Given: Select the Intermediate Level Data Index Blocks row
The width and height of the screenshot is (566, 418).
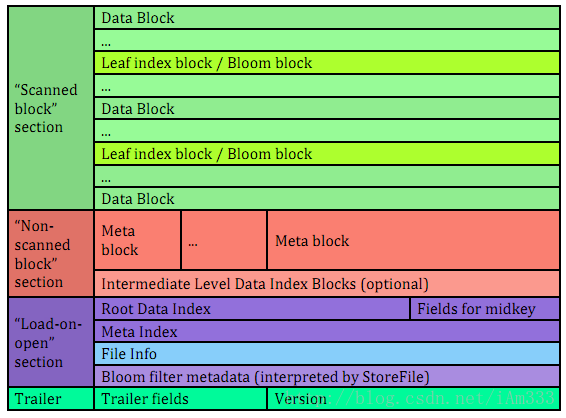Looking at the screenshot, I should [327, 284].
